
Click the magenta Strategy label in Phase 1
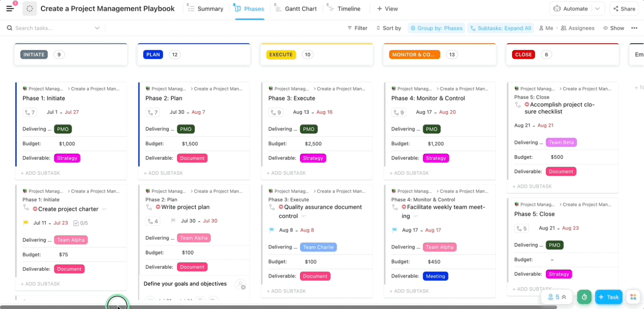(67, 158)
